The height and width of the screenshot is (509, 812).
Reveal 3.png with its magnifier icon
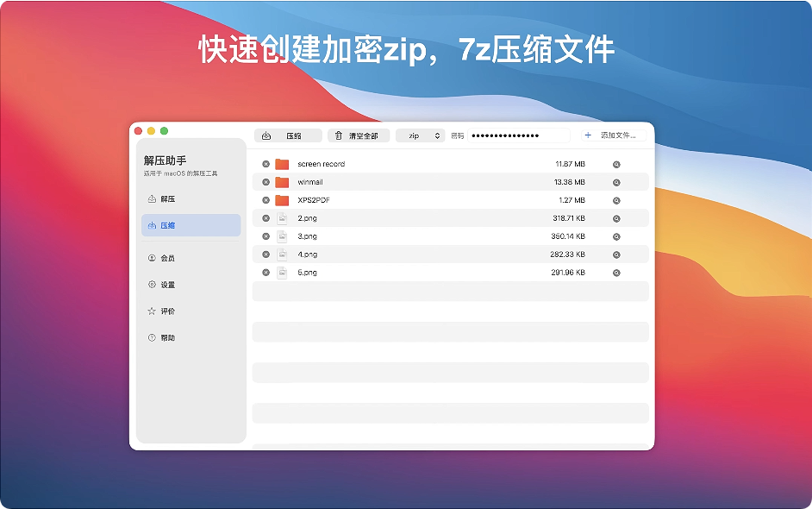(616, 237)
